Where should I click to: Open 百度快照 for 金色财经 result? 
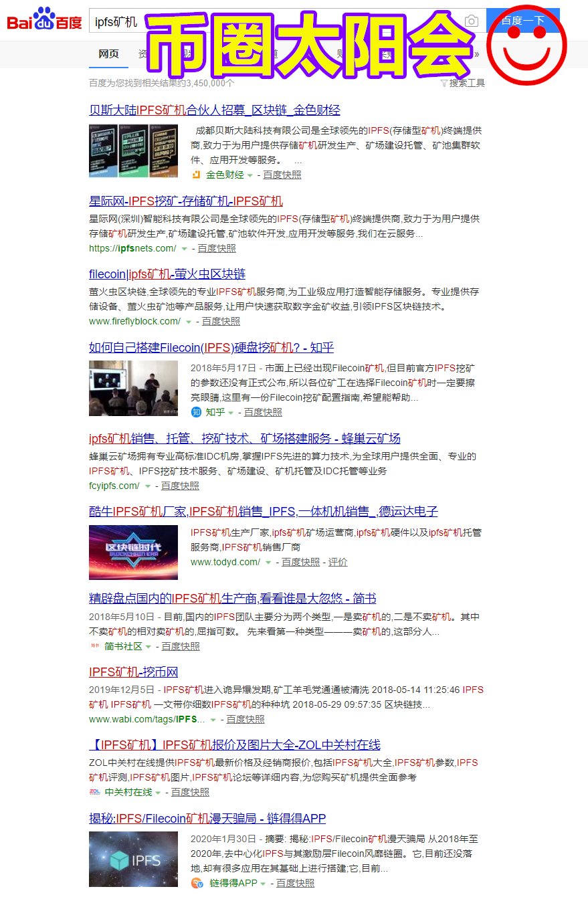[x=282, y=175]
